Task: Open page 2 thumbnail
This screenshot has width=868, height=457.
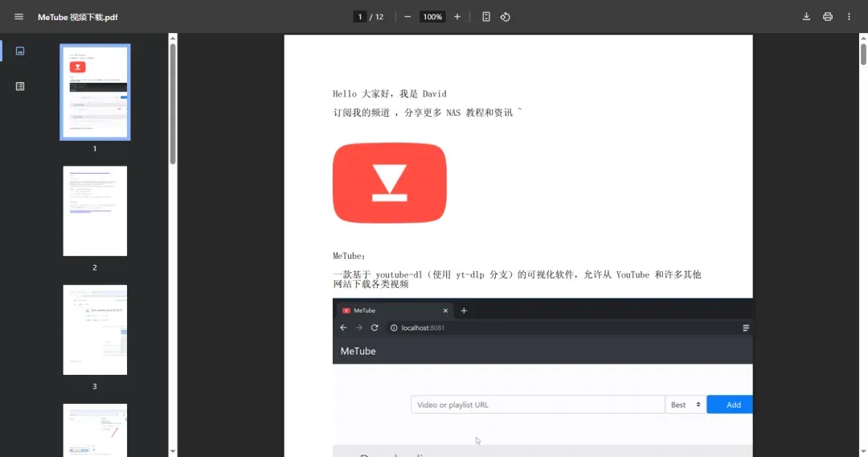Action: click(x=95, y=211)
